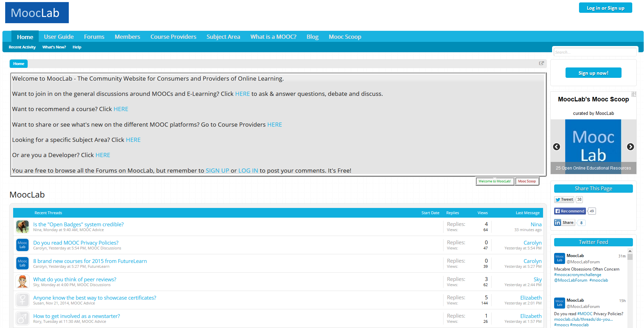
Task: Click Susan's avatar beside showcase certificates thread
Action: click(22, 300)
